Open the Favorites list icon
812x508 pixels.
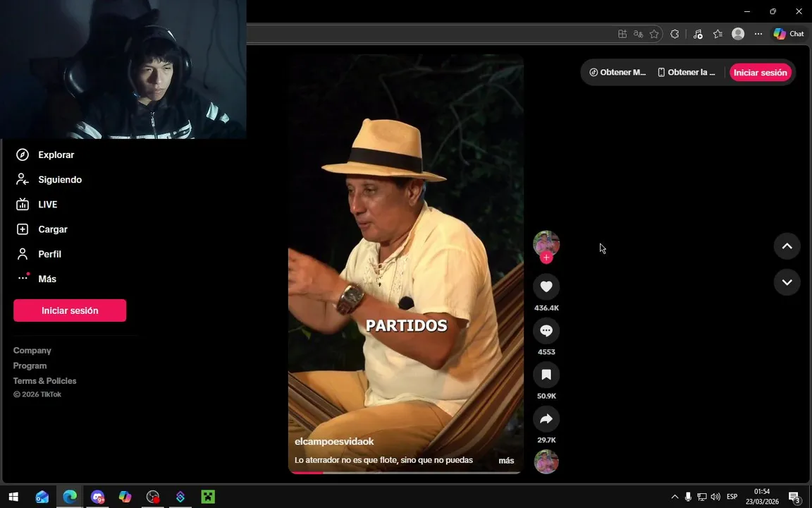718,34
